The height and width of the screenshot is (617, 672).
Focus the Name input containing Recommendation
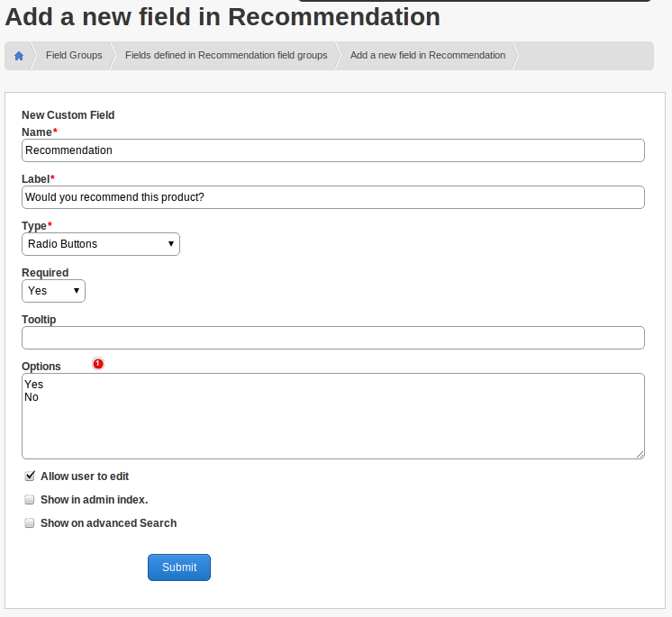click(332, 150)
